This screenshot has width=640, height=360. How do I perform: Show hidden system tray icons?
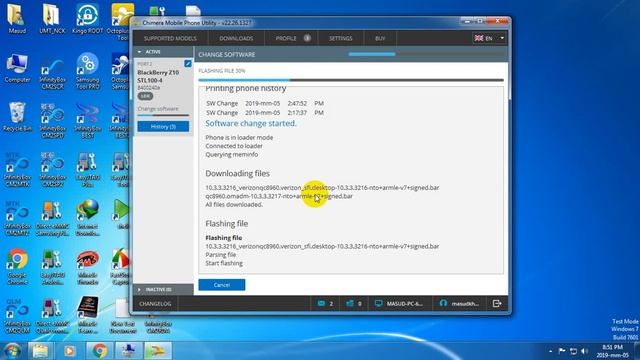tap(550, 351)
